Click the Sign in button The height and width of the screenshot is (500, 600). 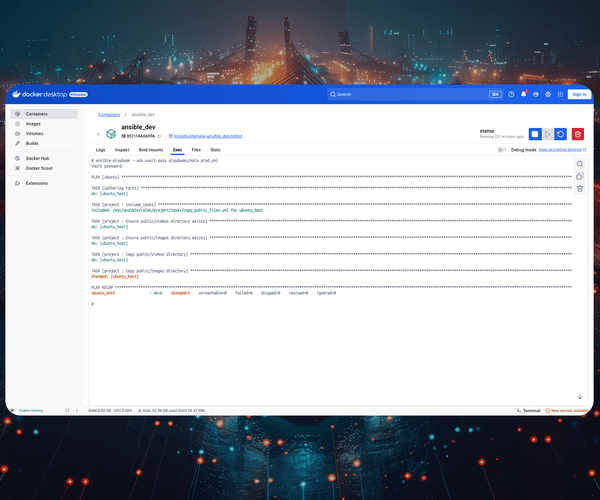click(579, 94)
